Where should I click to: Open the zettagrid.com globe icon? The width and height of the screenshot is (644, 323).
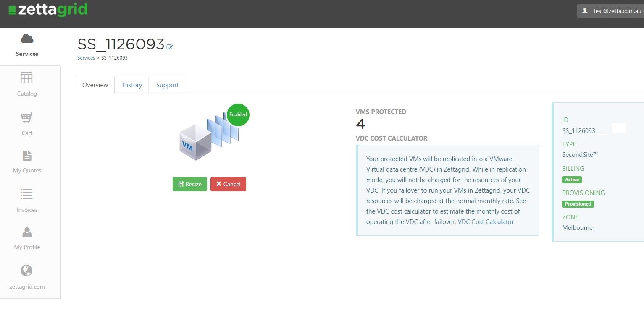[x=26, y=271]
